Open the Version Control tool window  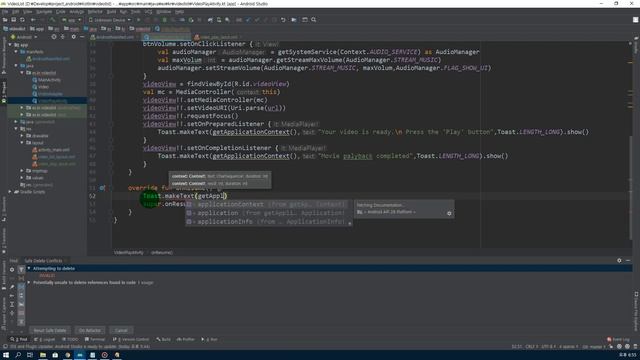click(x=131, y=339)
